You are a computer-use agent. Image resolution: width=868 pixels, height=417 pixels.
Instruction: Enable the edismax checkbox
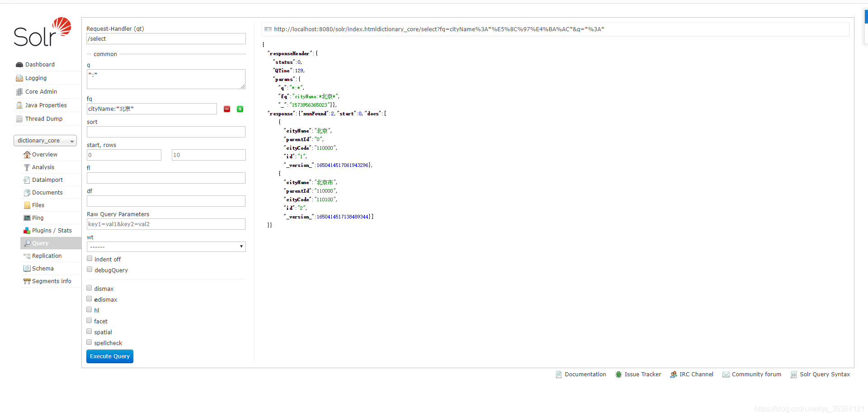(89, 299)
